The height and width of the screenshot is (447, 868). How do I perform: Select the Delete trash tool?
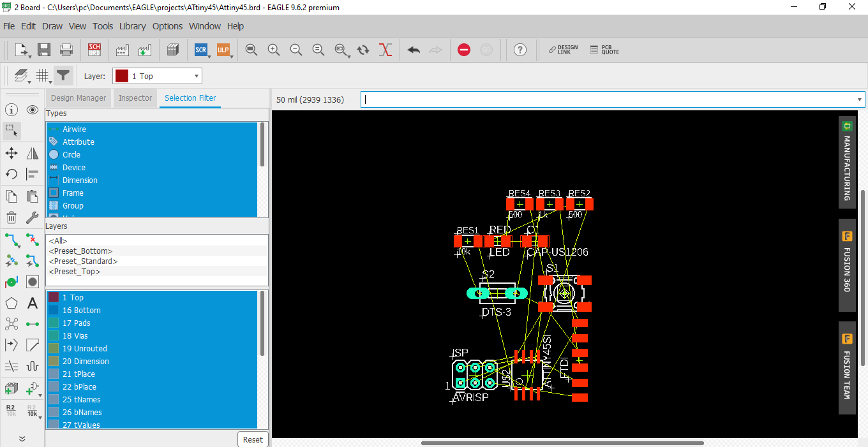tap(11, 217)
